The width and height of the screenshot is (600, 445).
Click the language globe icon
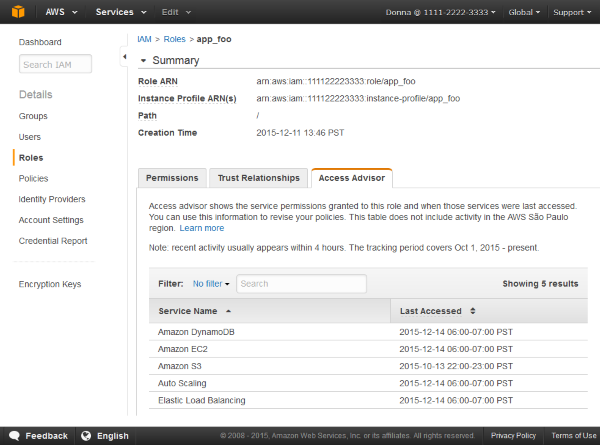click(86, 435)
